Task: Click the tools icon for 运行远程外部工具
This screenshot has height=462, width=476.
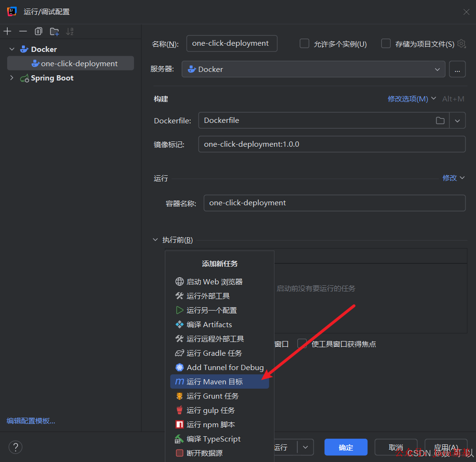Action: coord(180,339)
